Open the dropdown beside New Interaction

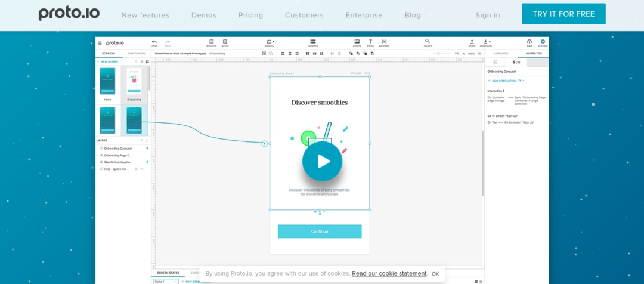522,81
